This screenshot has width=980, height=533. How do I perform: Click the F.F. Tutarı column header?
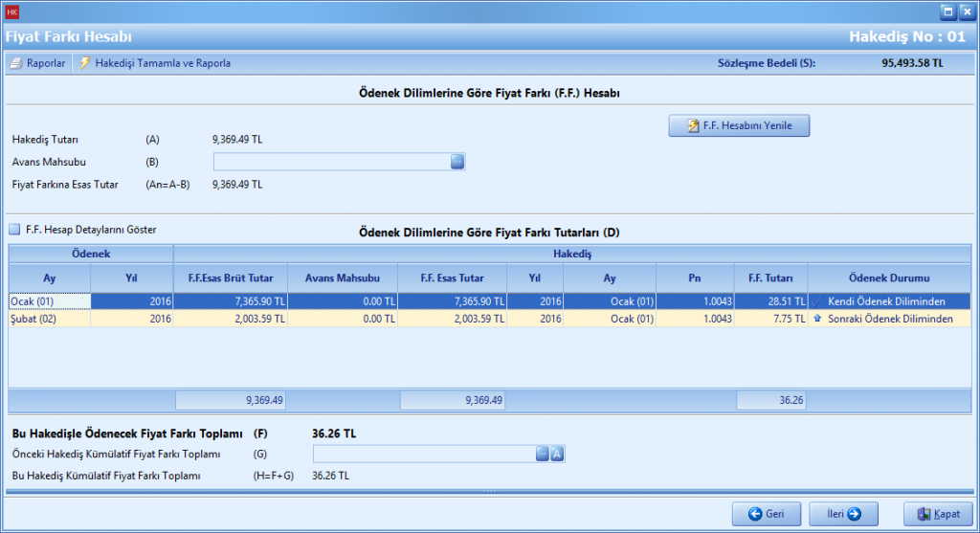[x=770, y=278]
